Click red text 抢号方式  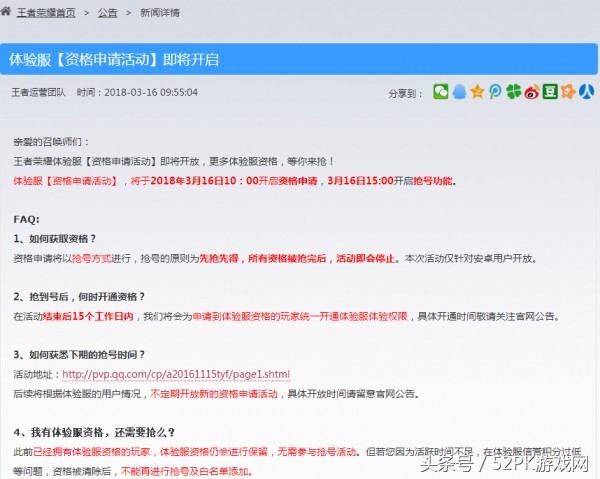(91, 258)
